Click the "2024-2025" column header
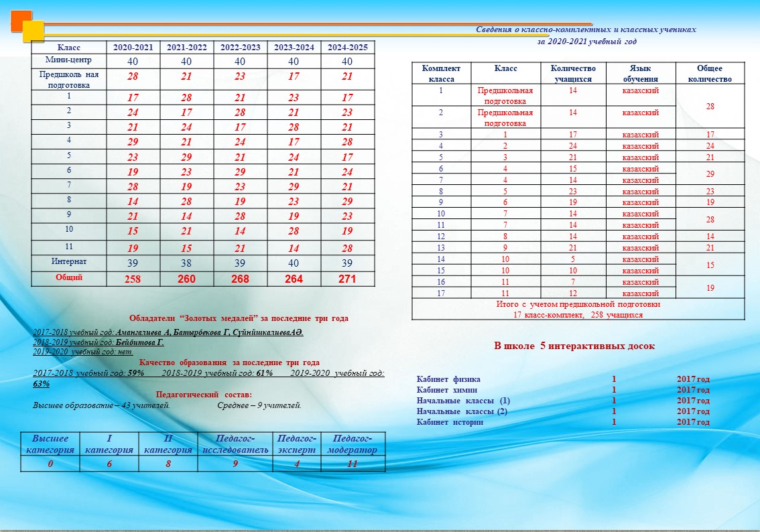 click(x=348, y=48)
